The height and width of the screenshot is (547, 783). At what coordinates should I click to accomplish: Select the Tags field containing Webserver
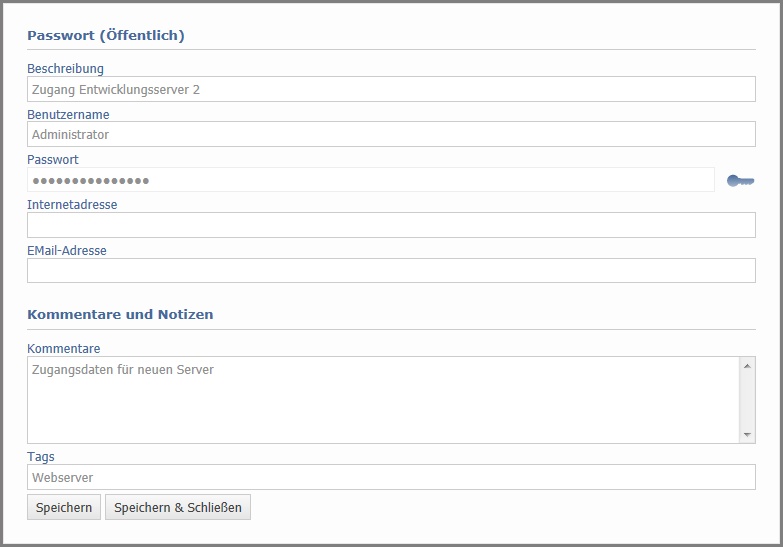click(391, 478)
